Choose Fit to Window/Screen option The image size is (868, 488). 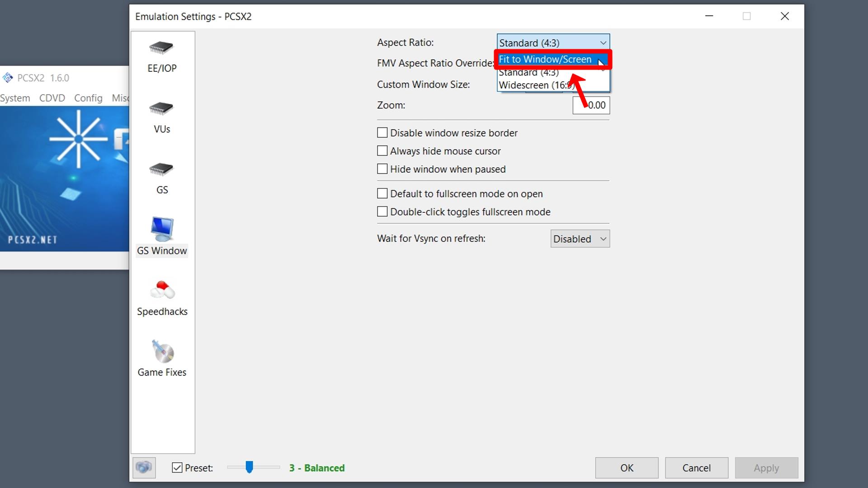point(553,59)
